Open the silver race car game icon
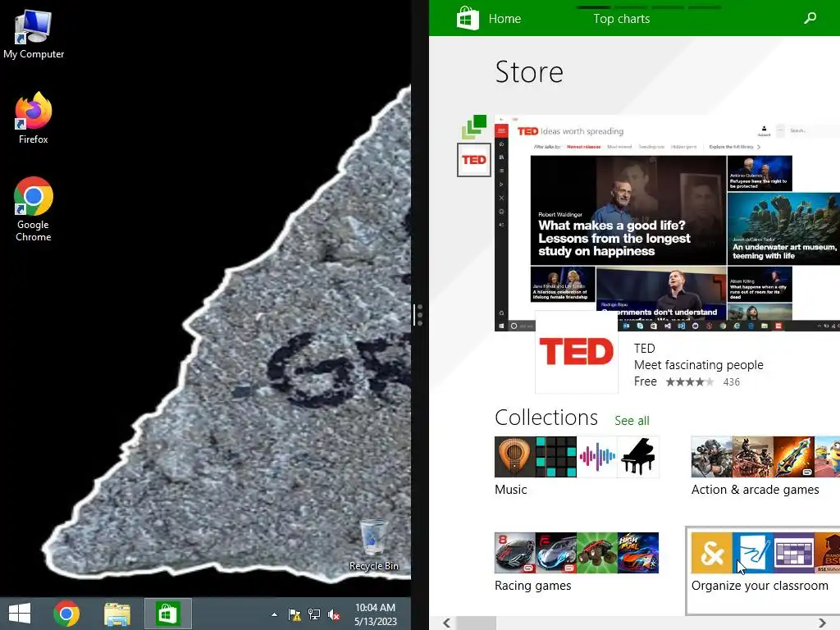 556,553
